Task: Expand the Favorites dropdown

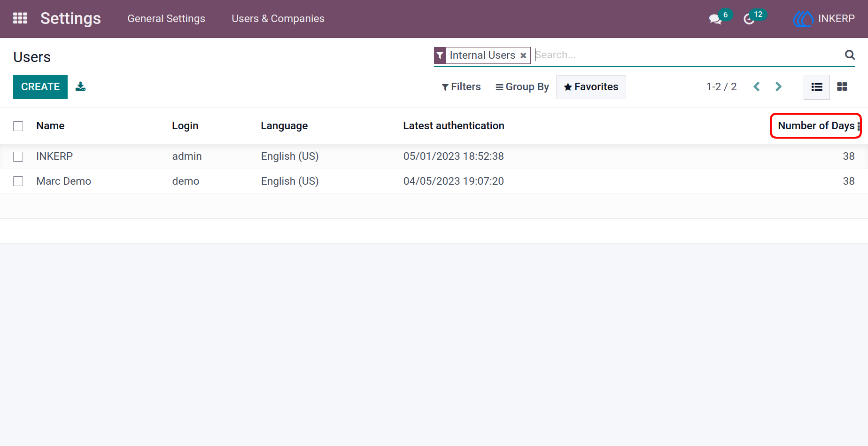Action: (x=591, y=87)
